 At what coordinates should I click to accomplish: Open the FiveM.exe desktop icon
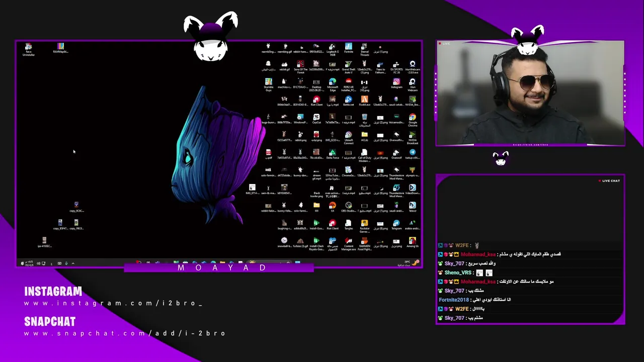tap(364, 101)
